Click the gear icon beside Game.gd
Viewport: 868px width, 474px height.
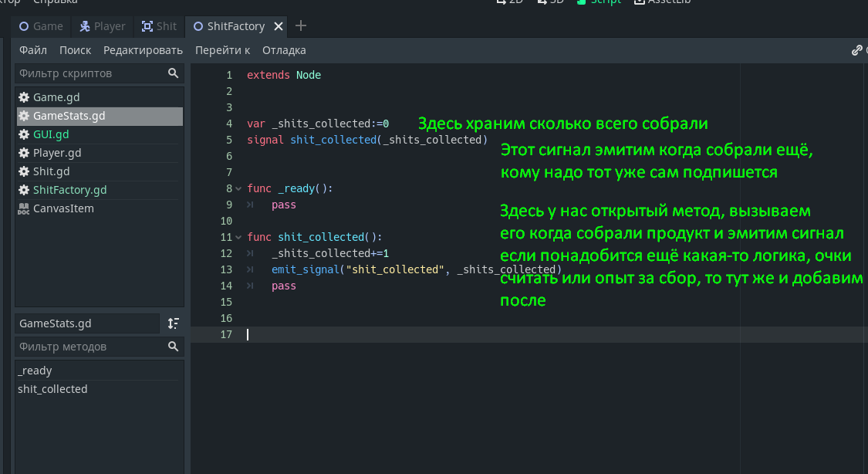pos(24,97)
